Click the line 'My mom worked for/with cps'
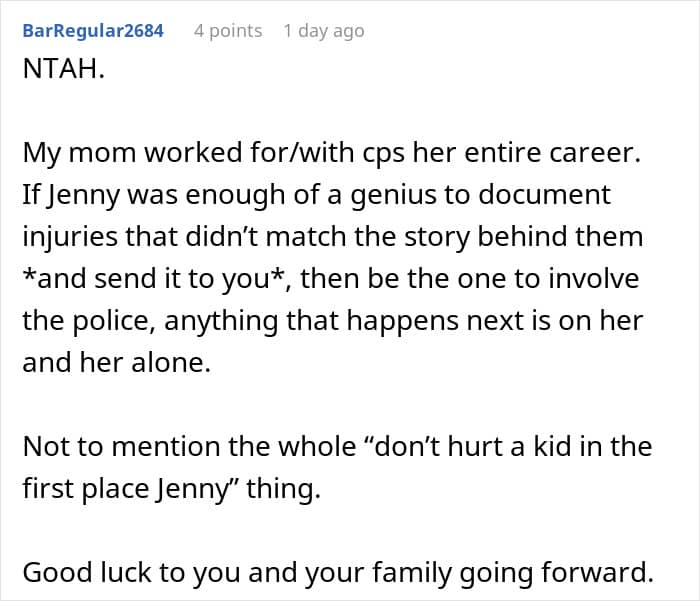Image resolution: width=700 pixels, height=601 pixels. 331,153
